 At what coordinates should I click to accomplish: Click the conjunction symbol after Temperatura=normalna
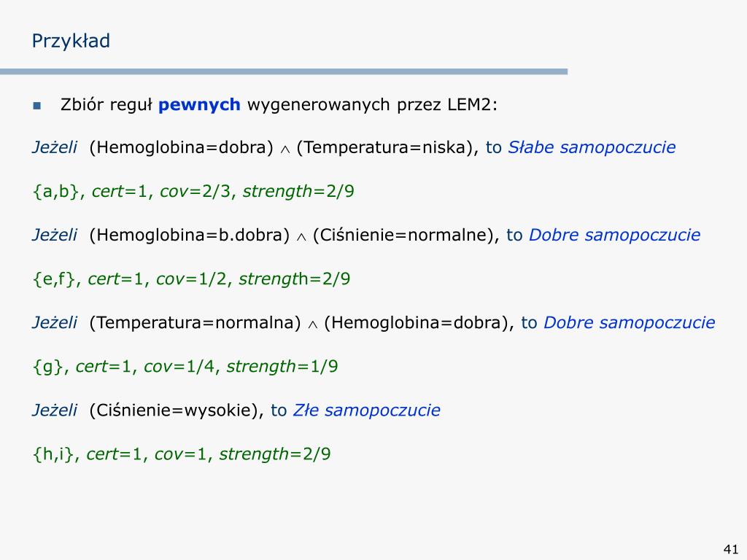[312, 324]
